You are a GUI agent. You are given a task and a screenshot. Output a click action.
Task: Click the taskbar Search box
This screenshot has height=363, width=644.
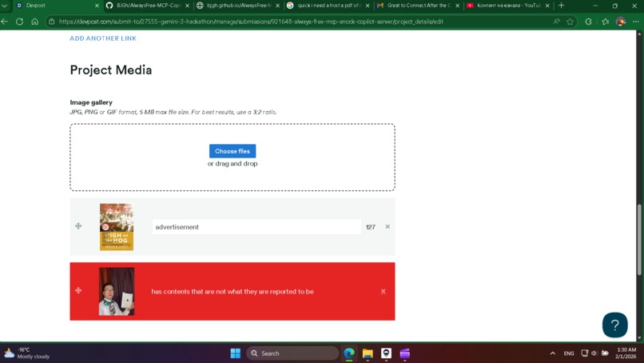[292, 353]
